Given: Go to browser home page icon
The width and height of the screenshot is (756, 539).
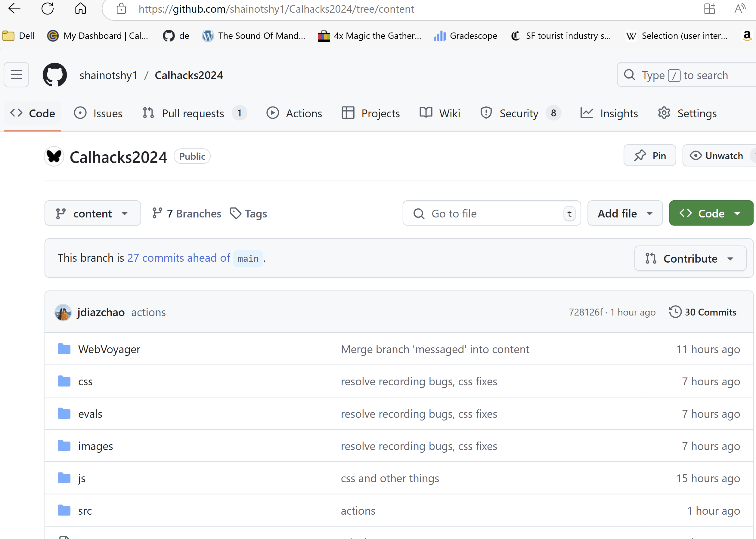Looking at the screenshot, I should point(81,9).
